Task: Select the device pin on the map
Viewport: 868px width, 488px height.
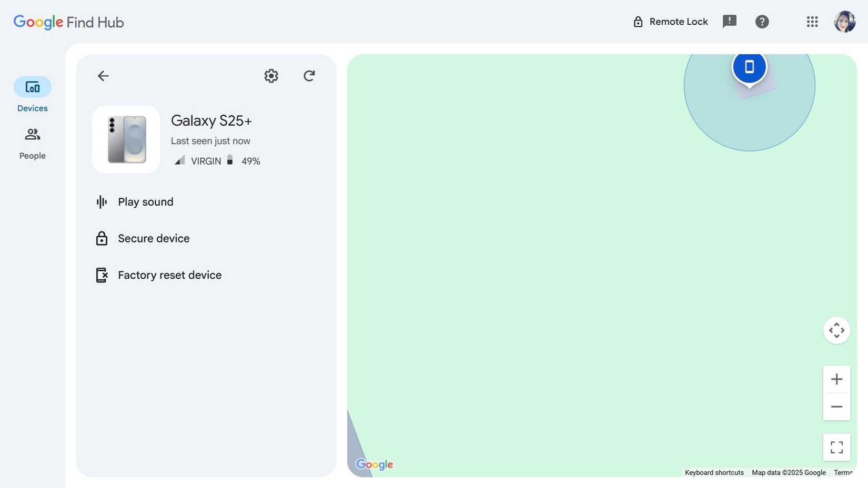Action: 750,67
